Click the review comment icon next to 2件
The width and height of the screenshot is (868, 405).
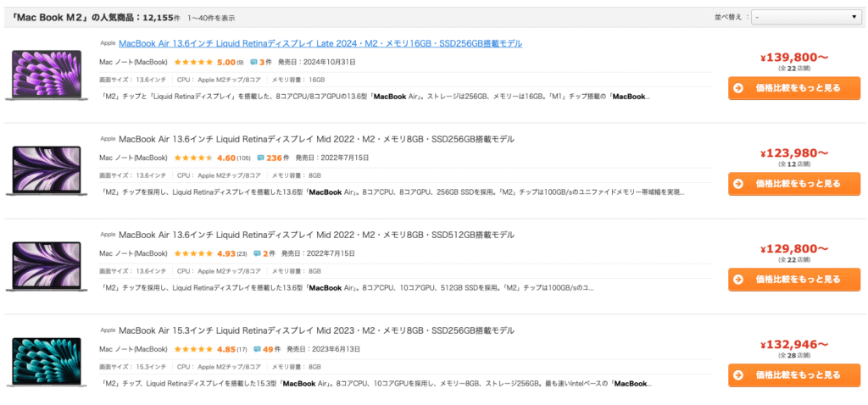point(258,253)
